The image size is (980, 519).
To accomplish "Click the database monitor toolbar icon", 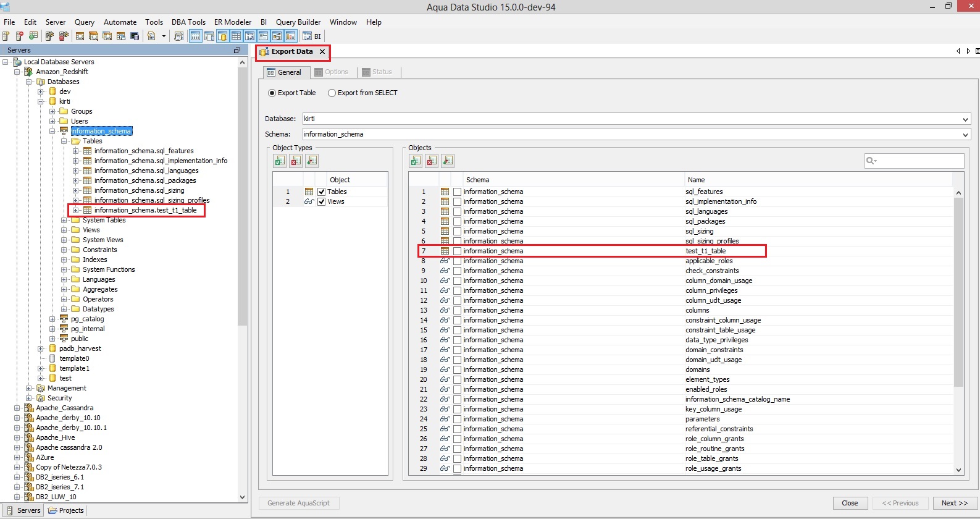I will pyautogui.click(x=135, y=36).
